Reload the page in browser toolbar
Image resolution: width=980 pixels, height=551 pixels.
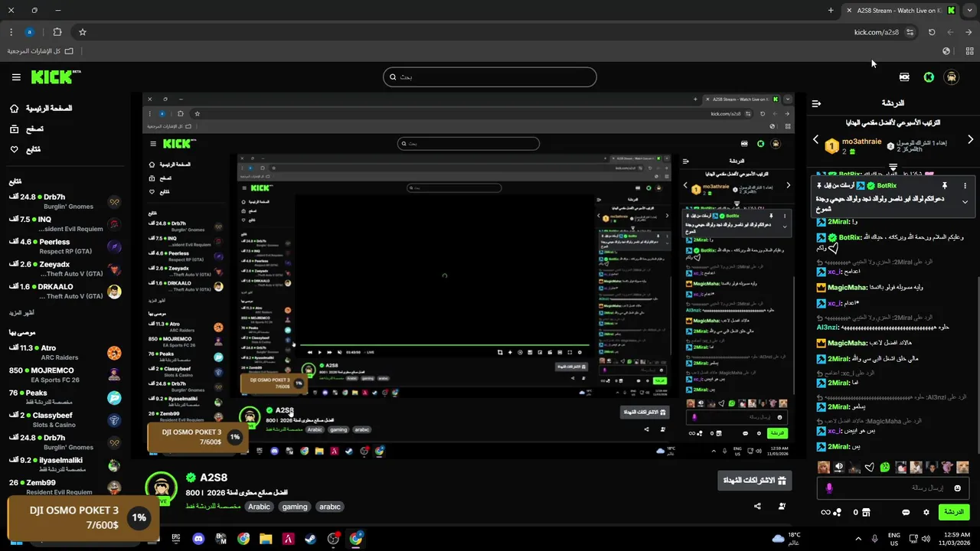click(932, 32)
